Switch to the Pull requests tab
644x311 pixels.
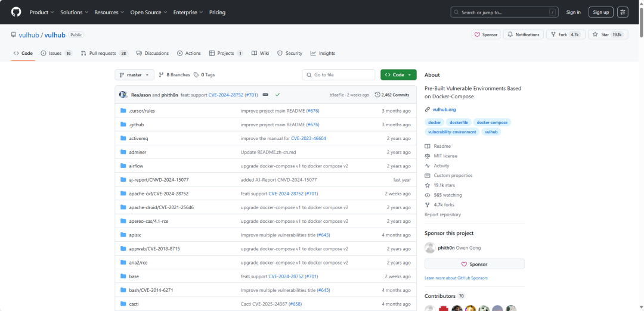(104, 54)
